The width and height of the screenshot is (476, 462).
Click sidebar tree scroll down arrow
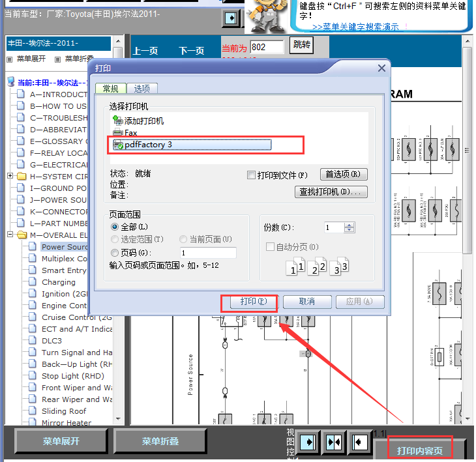118,419
